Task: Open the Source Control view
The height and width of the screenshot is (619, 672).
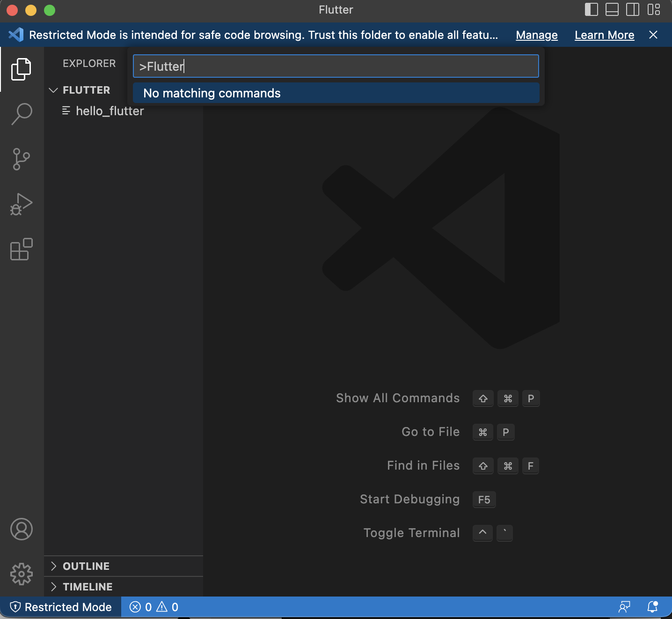Action: [22, 159]
